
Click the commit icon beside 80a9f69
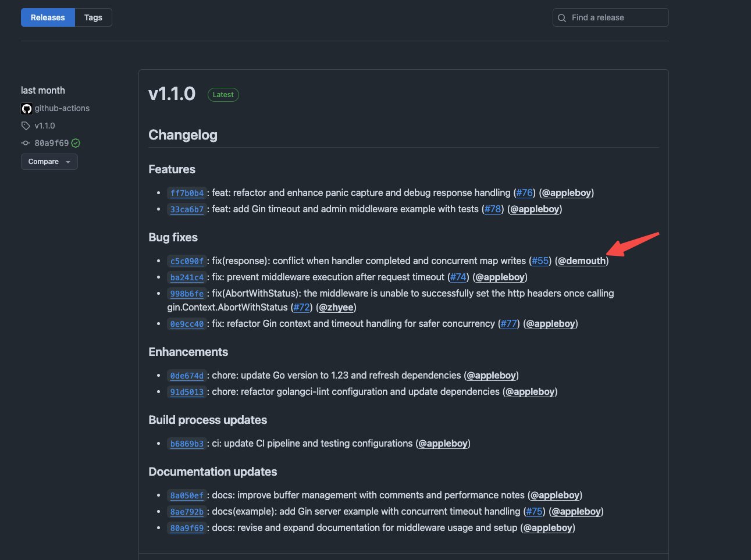point(26,143)
